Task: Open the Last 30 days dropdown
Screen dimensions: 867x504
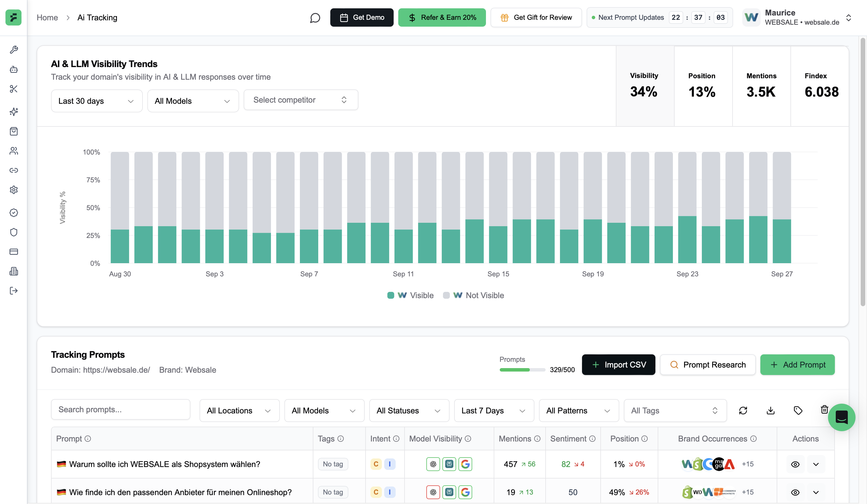Action: (x=96, y=101)
